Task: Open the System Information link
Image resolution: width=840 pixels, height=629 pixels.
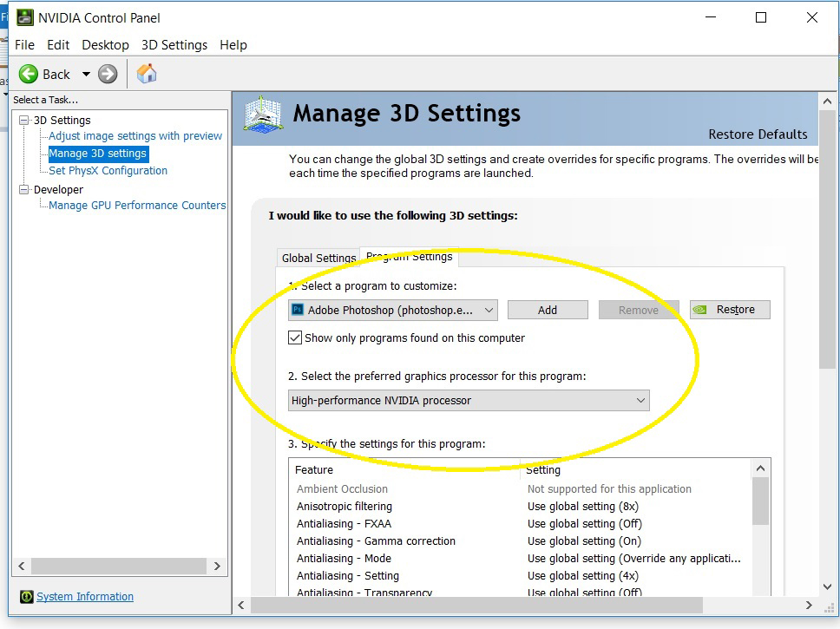Action: point(85,596)
